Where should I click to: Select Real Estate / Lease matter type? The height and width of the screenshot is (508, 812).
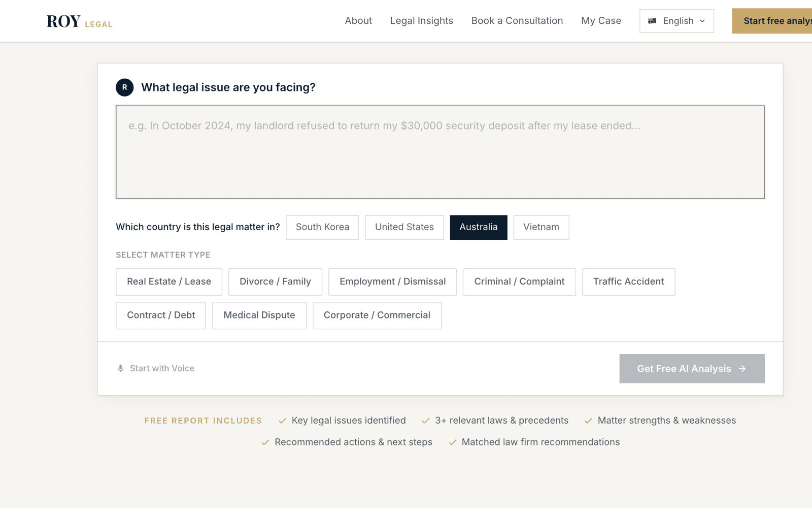tap(169, 282)
